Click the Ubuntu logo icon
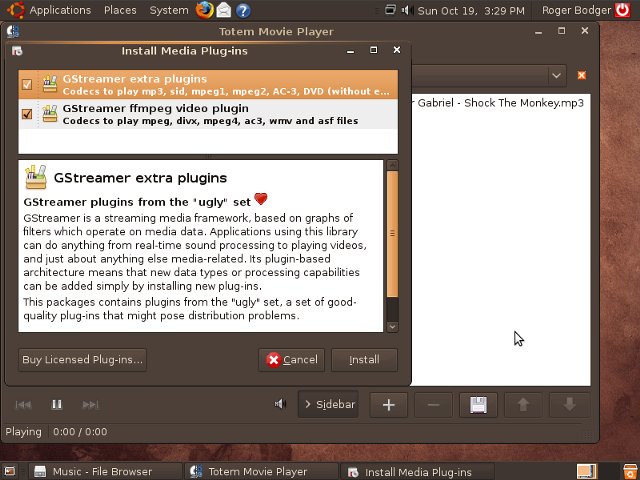Screen dimensions: 640x480 coord(16,10)
